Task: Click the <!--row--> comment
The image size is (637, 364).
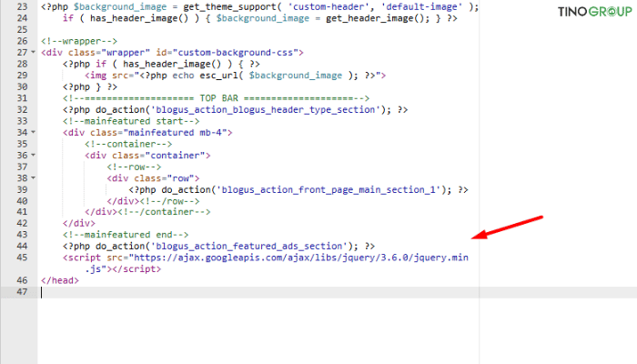Action: (134, 167)
